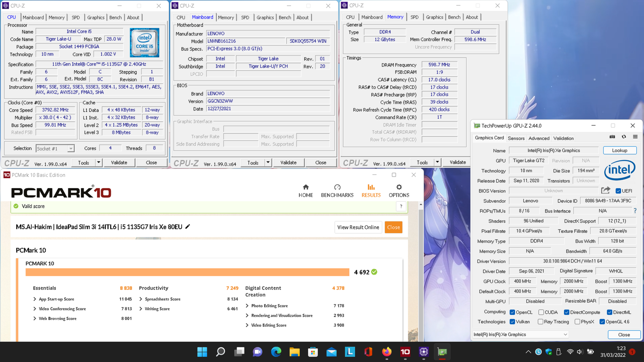Open Task View on taskbar
Viewport: 644px width, 362px height.
(239, 352)
